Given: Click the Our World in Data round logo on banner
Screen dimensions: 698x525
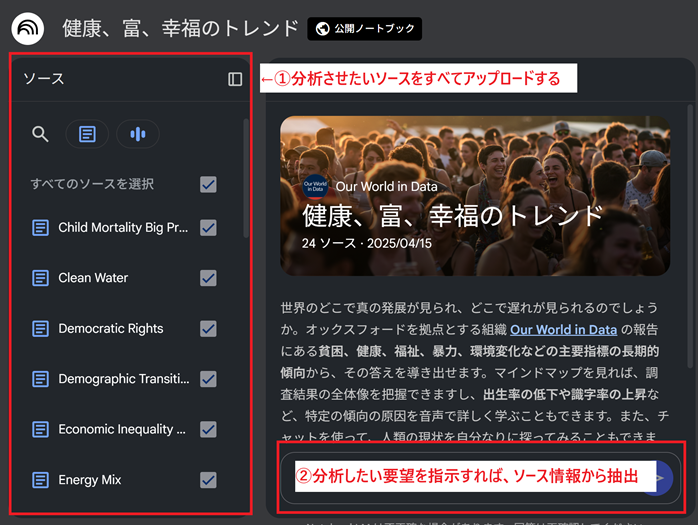Looking at the screenshot, I should tap(315, 186).
